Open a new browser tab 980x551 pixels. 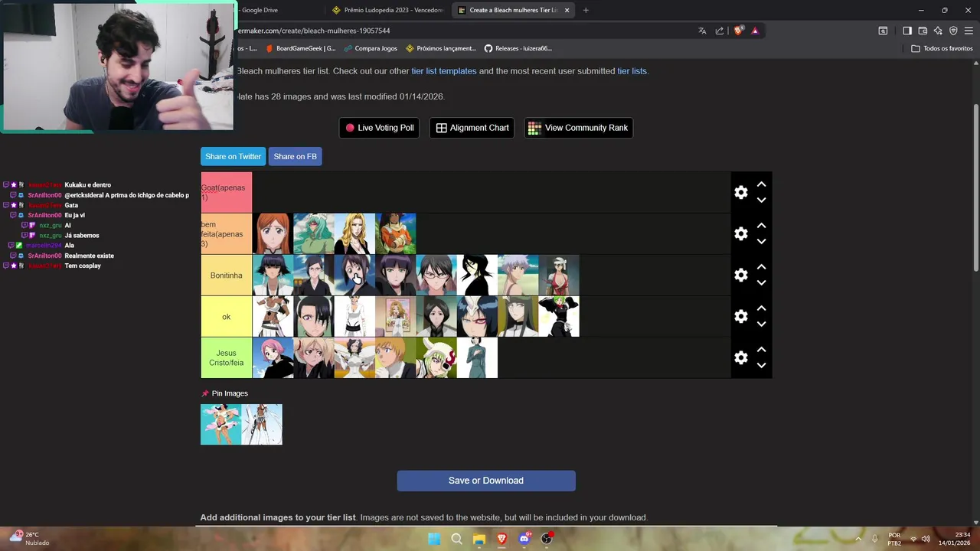[586, 10]
